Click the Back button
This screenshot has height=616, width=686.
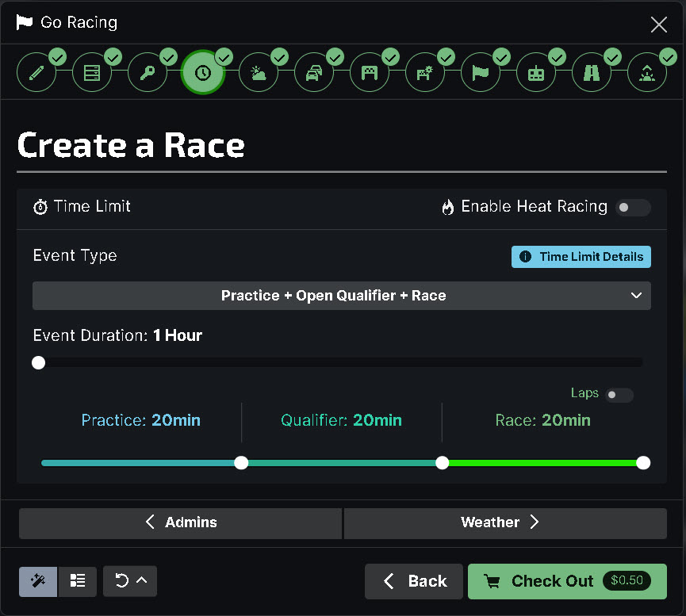click(414, 581)
